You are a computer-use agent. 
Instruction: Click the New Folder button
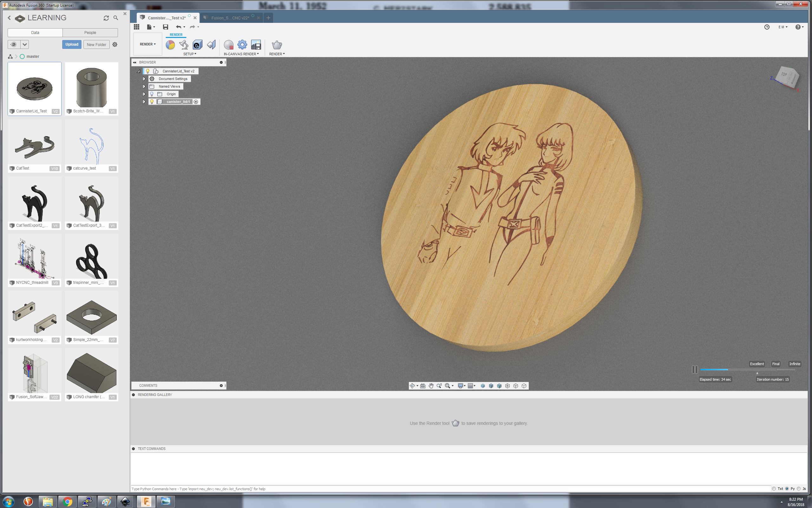point(96,44)
